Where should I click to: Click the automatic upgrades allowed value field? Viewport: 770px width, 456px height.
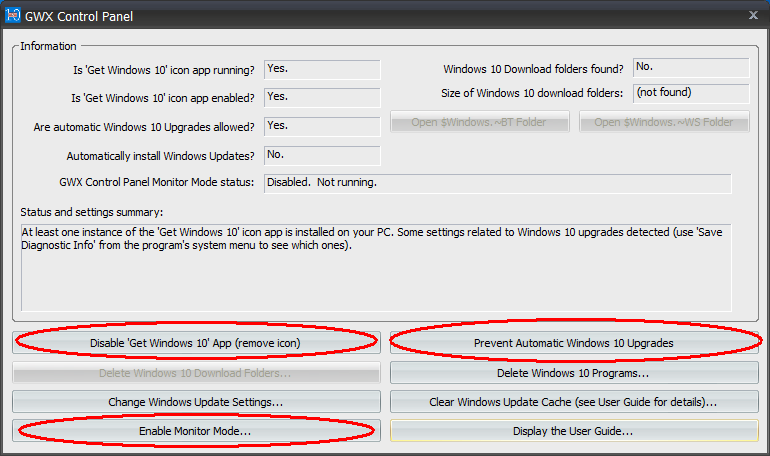(321, 126)
